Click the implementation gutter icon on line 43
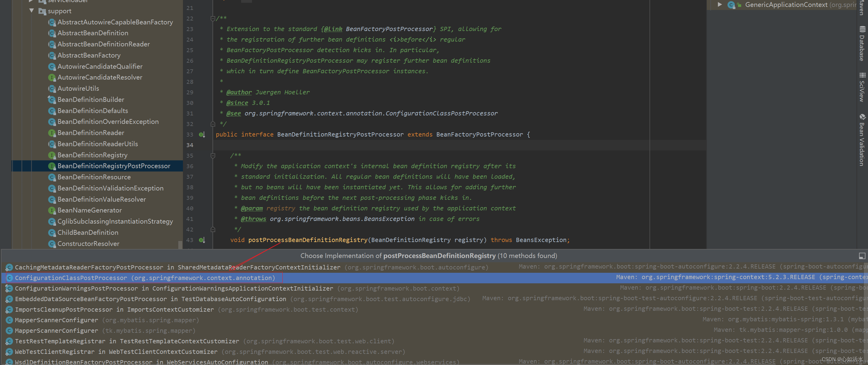This screenshot has width=868, height=365. click(202, 240)
